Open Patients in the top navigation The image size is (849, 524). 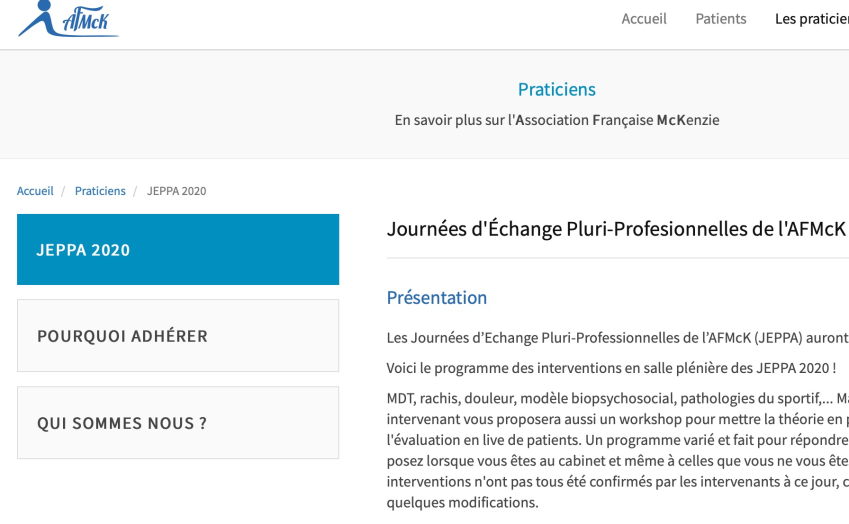pyautogui.click(x=721, y=19)
